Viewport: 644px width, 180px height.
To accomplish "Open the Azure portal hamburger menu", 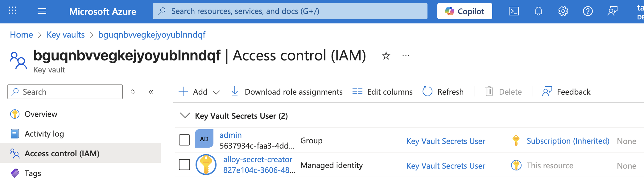I will [42, 11].
